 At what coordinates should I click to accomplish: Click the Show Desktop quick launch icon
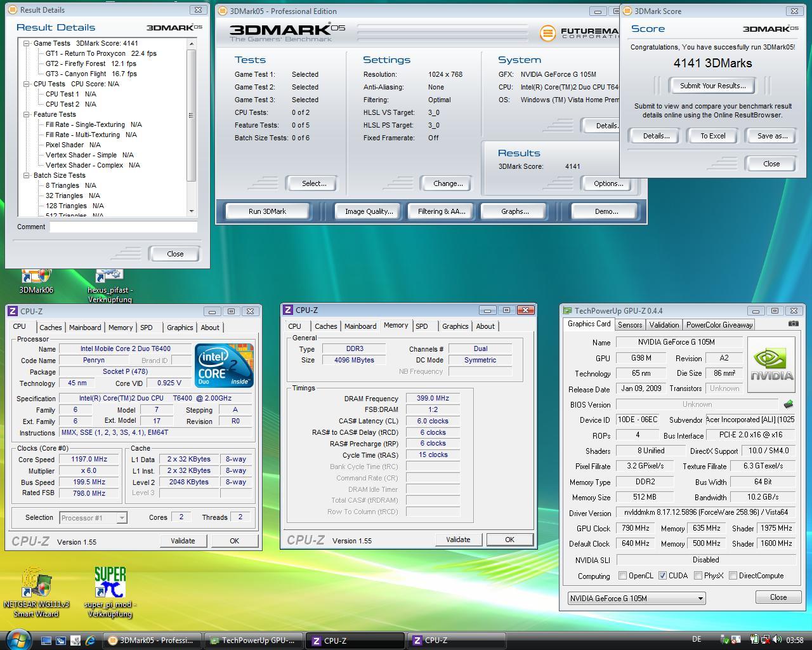point(46,640)
